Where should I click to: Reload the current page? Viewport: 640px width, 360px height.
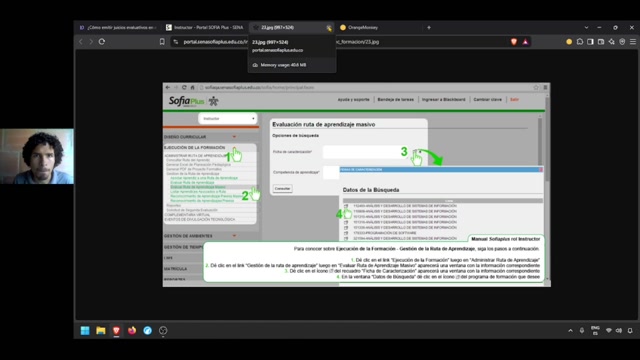tap(102, 42)
